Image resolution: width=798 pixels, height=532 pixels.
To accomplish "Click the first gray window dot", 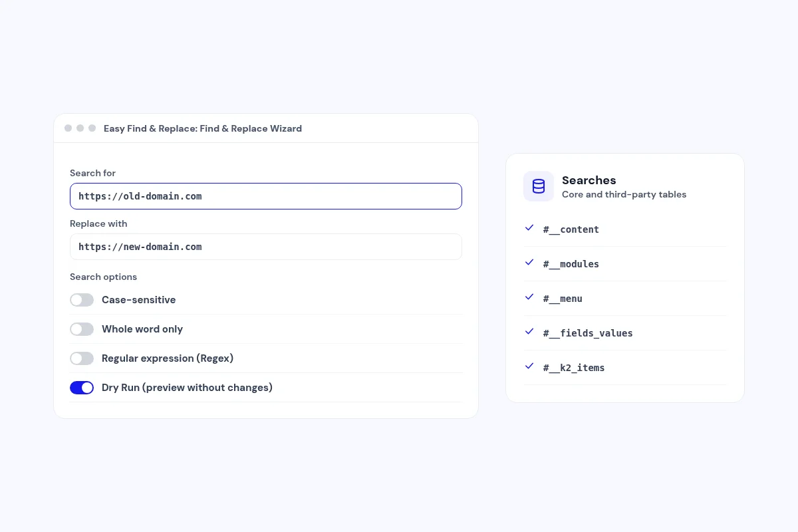I will 68,128.
